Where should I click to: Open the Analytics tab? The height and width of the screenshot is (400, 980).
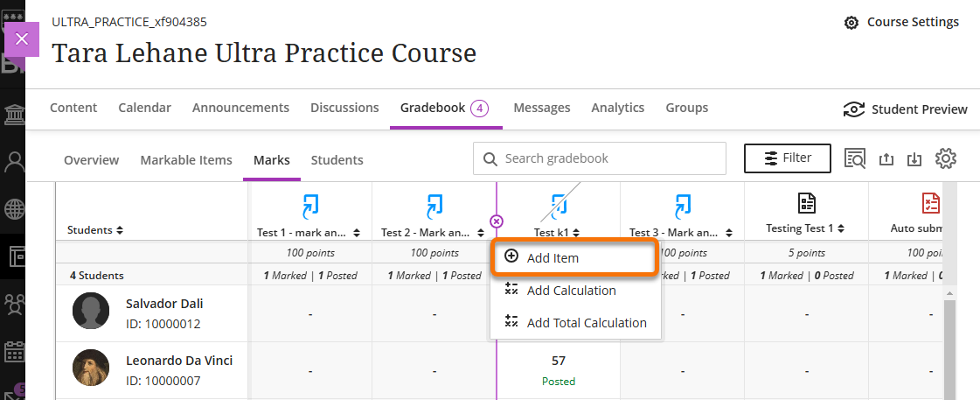(617, 108)
